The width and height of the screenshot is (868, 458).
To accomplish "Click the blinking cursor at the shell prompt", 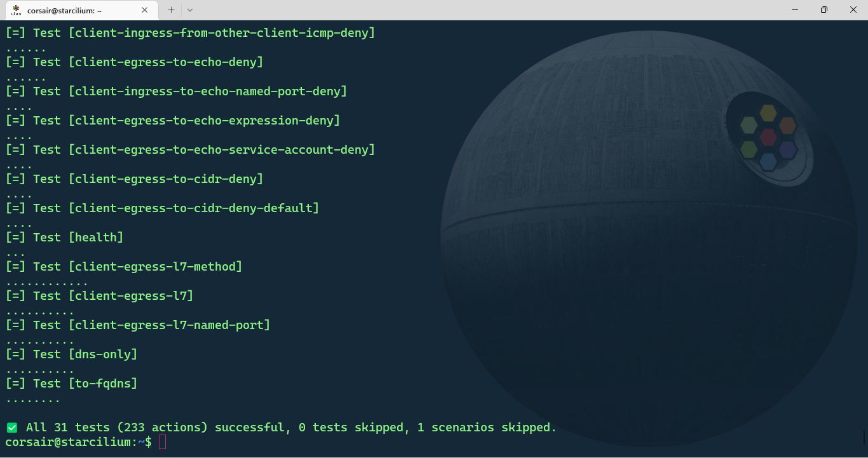I will click(x=162, y=442).
